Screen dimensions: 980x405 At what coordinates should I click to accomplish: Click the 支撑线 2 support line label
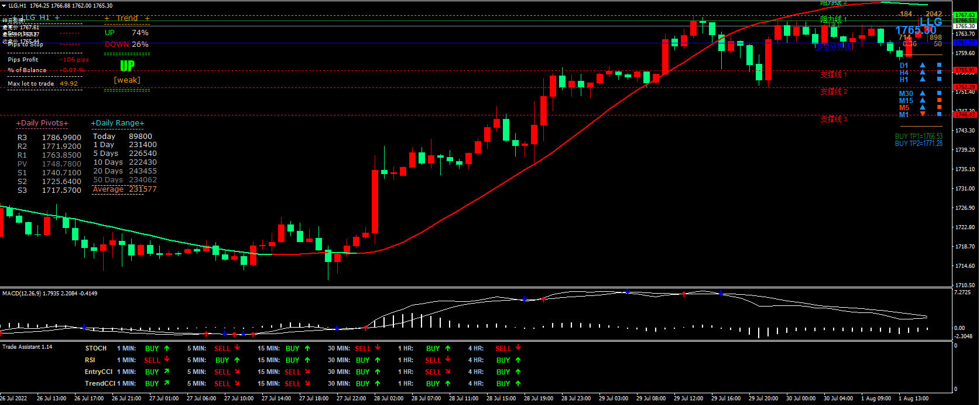[x=834, y=91]
